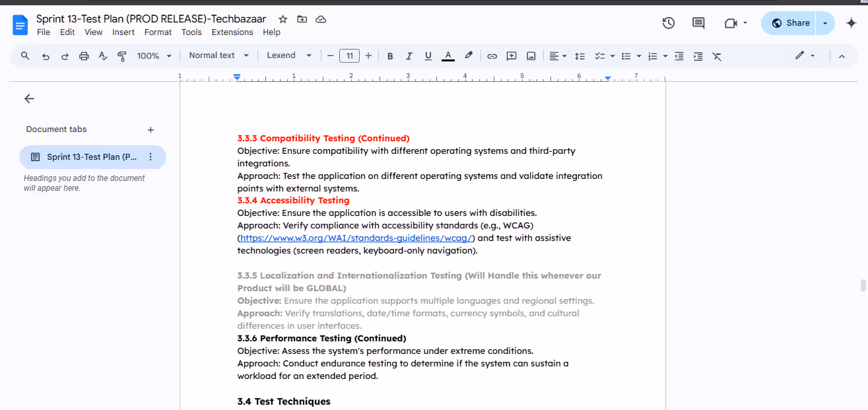Star this document
868x410 pixels.
pos(283,20)
